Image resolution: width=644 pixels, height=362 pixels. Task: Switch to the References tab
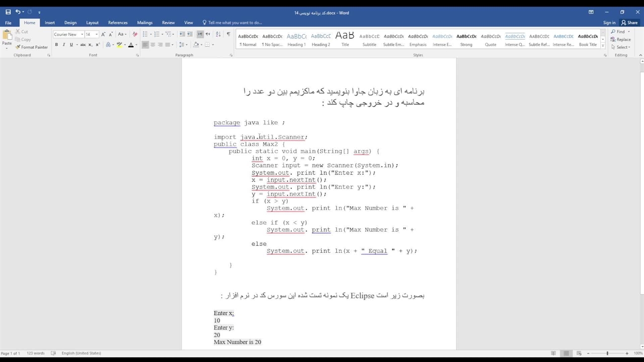click(118, 23)
